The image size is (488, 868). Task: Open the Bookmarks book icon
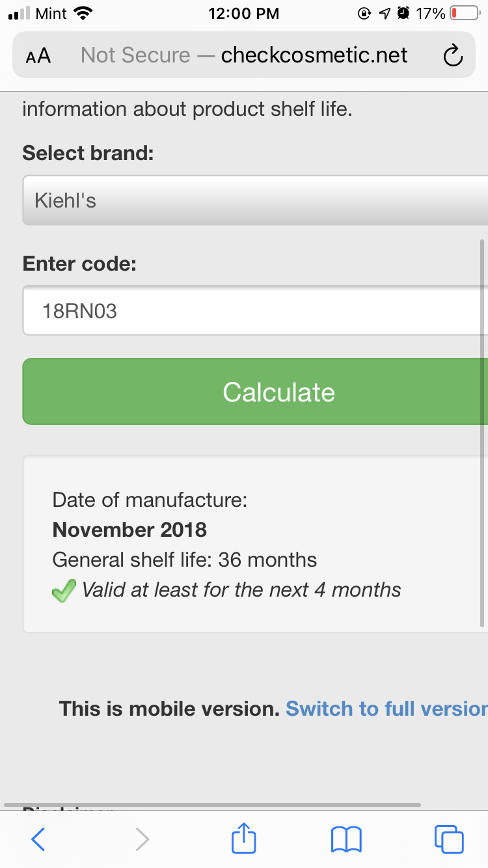346,839
